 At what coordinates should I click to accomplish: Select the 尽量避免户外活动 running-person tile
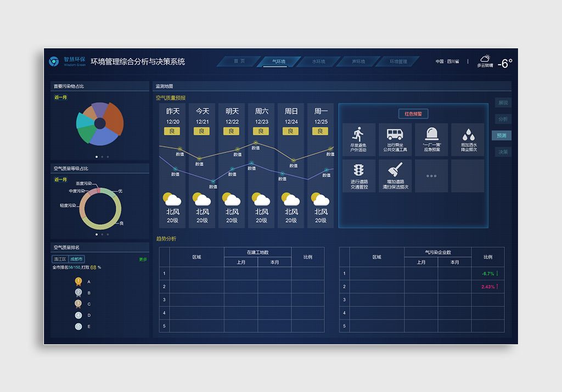coord(359,140)
